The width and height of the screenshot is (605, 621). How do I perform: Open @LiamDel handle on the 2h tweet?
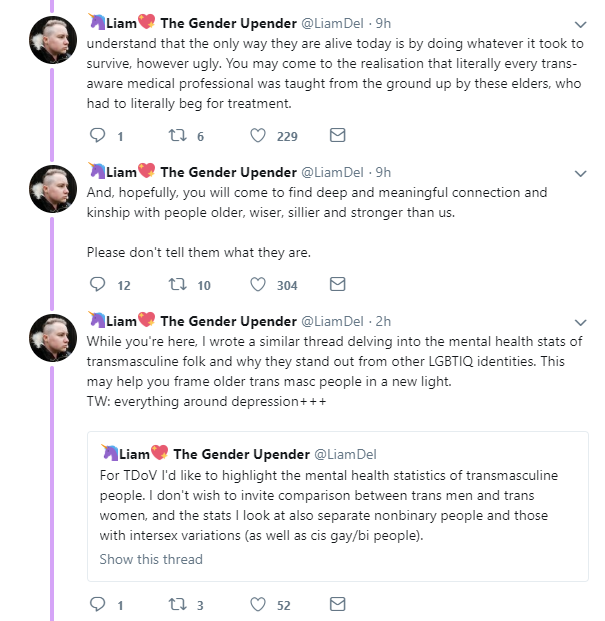[x=336, y=321]
